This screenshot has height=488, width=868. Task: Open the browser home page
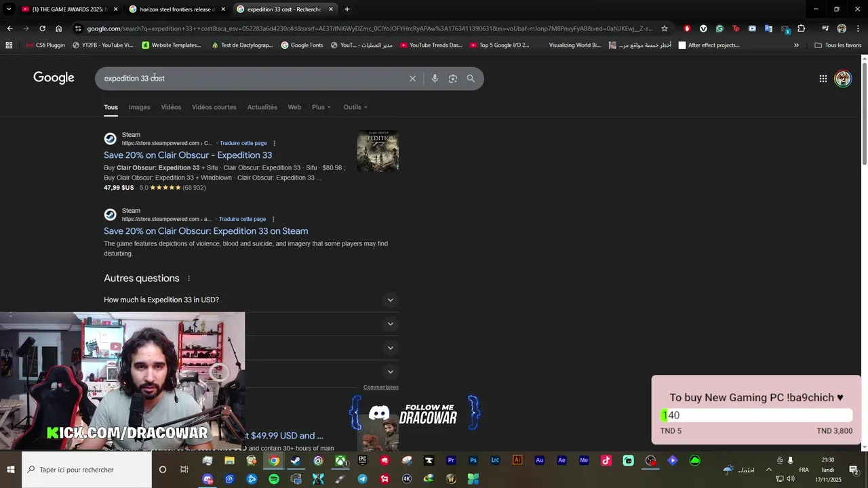(59, 28)
